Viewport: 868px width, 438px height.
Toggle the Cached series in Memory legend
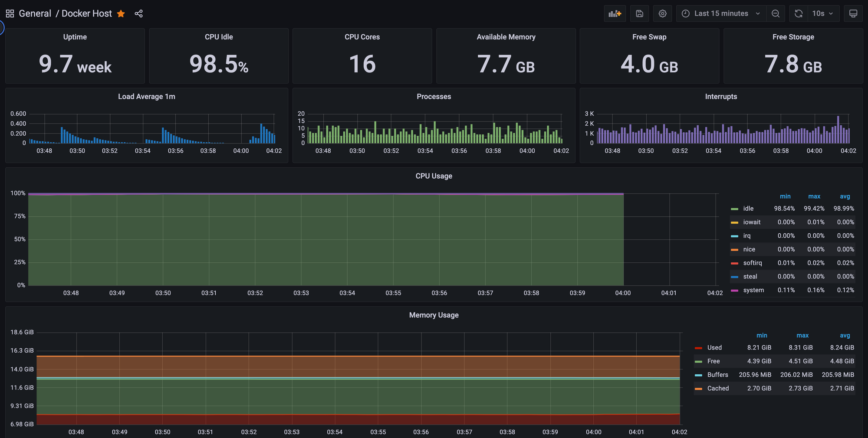[x=718, y=389]
